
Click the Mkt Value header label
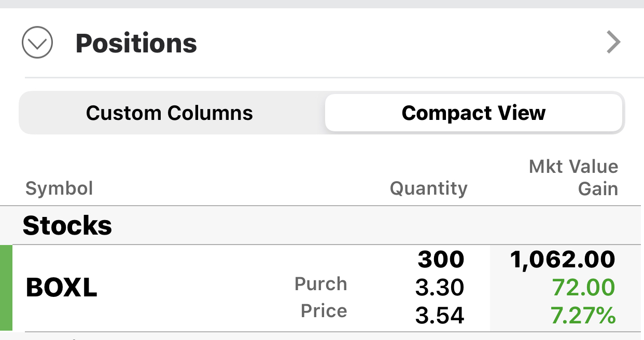click(x=573, y=167)
